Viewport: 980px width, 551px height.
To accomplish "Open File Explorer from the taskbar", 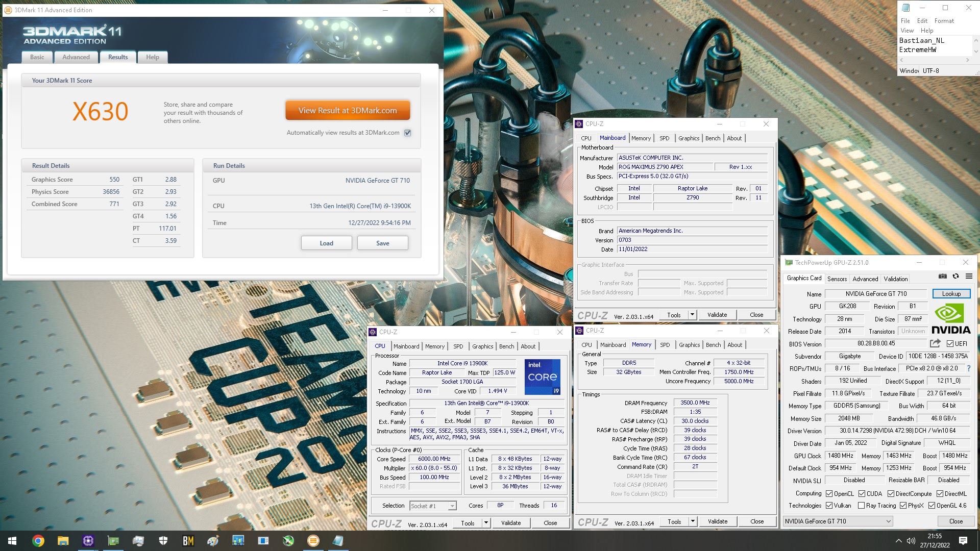I will (x=63, y=541).
